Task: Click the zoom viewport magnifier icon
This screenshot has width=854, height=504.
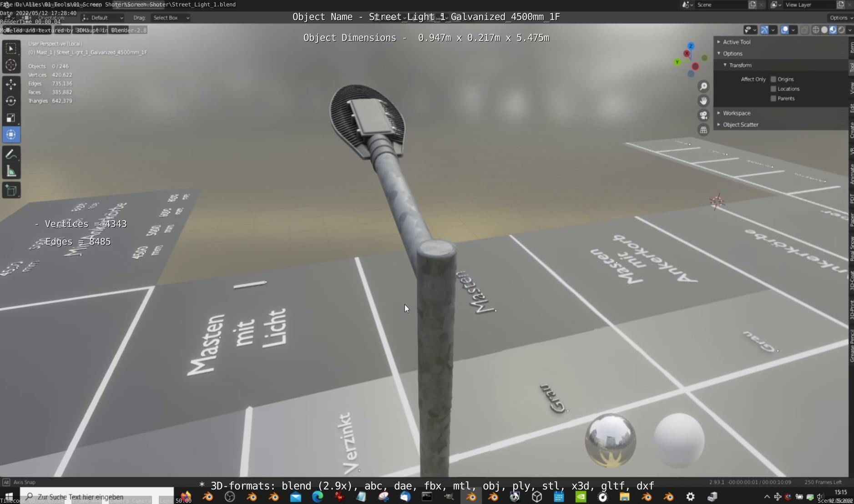Action: click(x=703, y=86)
